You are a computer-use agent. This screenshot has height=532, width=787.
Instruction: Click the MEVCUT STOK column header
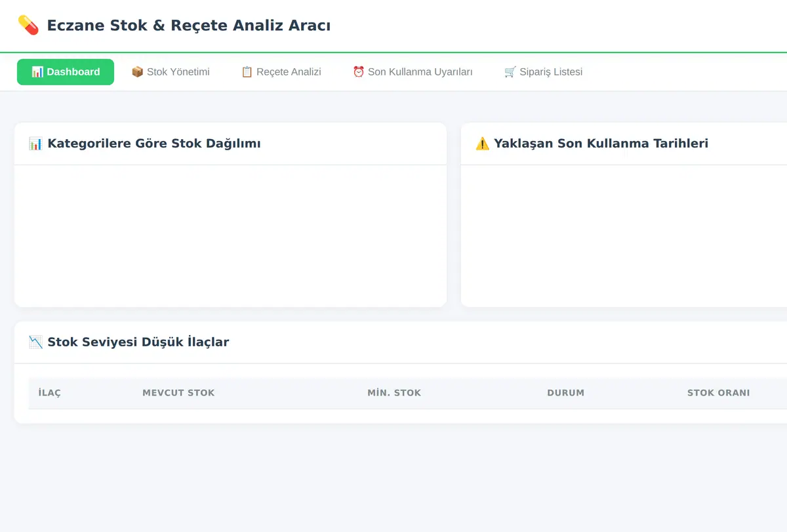pos(178,393)
